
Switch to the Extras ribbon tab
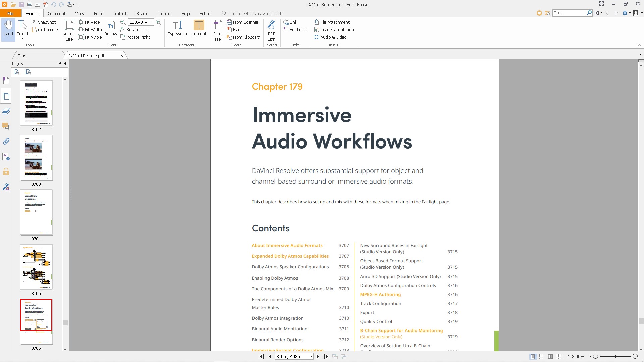coord(205,13)
